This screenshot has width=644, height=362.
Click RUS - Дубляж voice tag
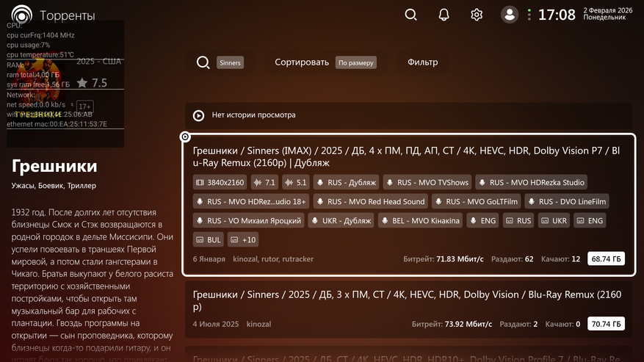tap(347, 182)
